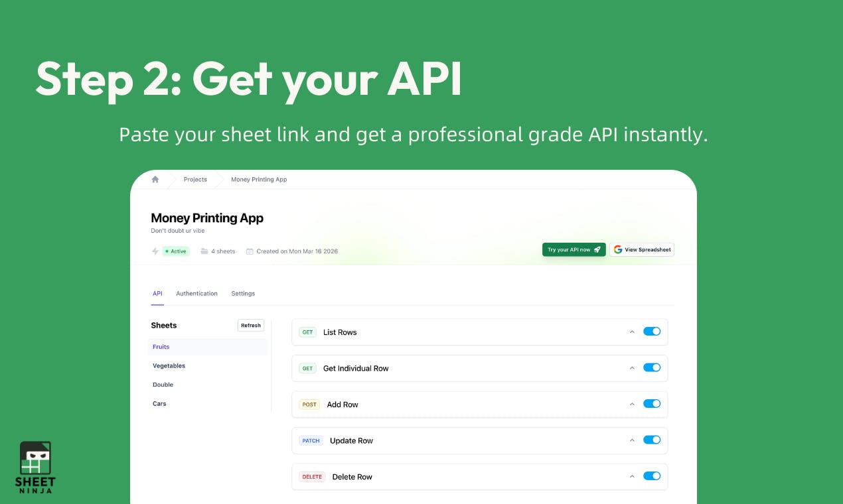Click the Sheet Ninja logo
Screen dimensions: 843x504
tap(35, 468)
